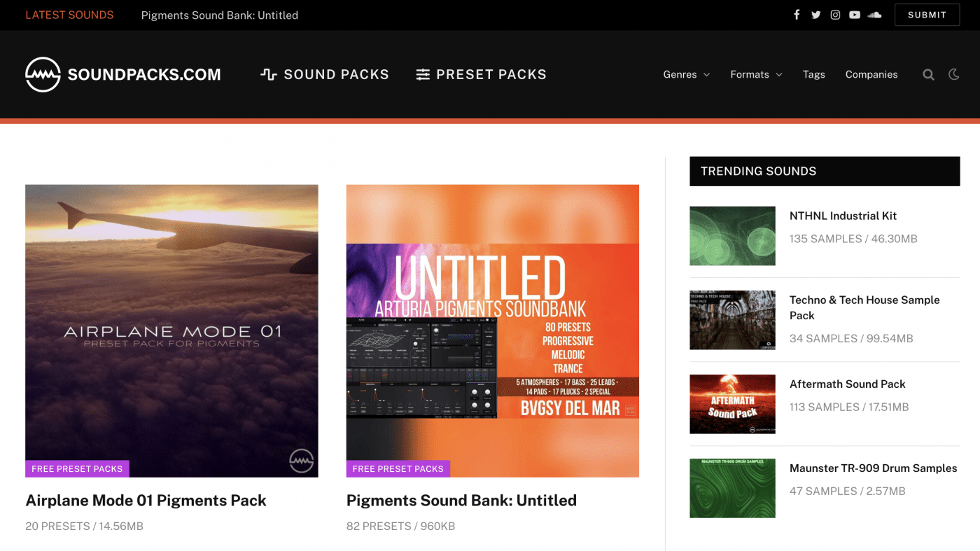Go to the Tags page
Screen dimensions: 980x551
coord(813,74)
